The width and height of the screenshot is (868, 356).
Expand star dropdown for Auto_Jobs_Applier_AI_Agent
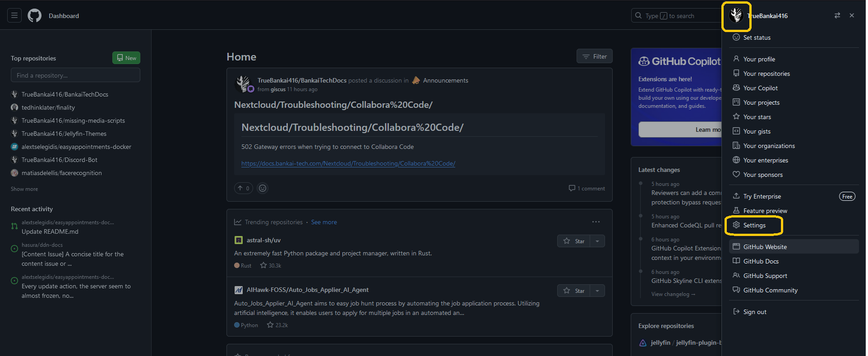point(597,291)
